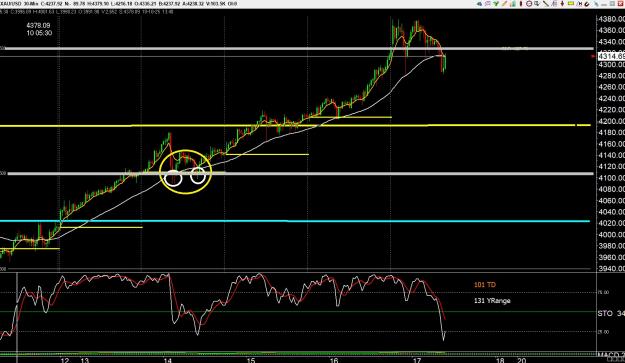
Task: Click the green bar chart icon in the toolbar
Action: (x=512, y=4)
